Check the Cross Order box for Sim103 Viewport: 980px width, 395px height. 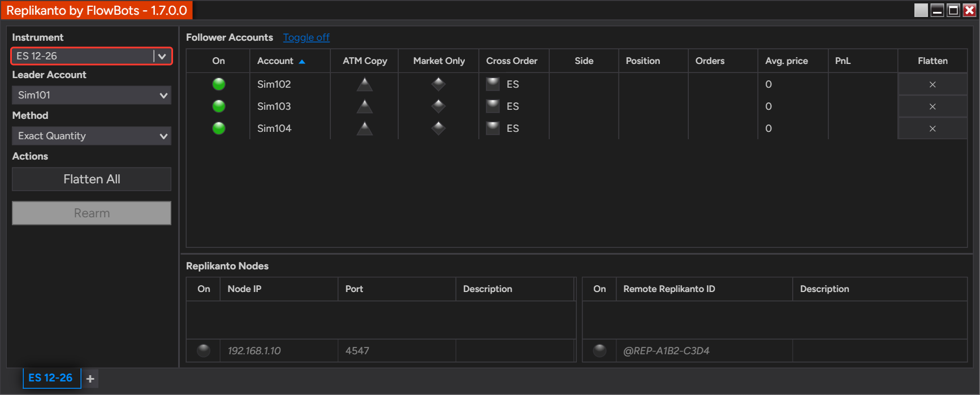click(493, 106)
